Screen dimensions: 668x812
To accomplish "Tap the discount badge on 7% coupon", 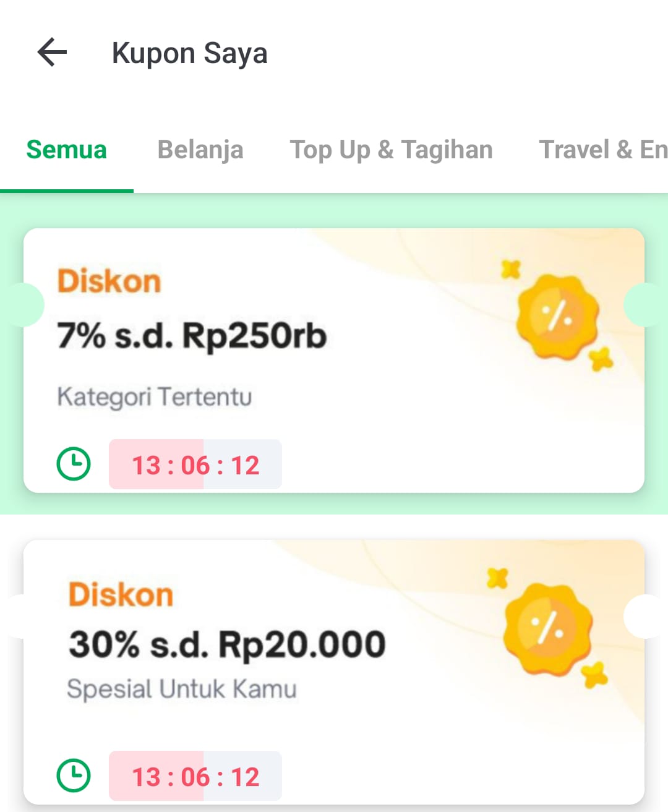I will 558,317.
